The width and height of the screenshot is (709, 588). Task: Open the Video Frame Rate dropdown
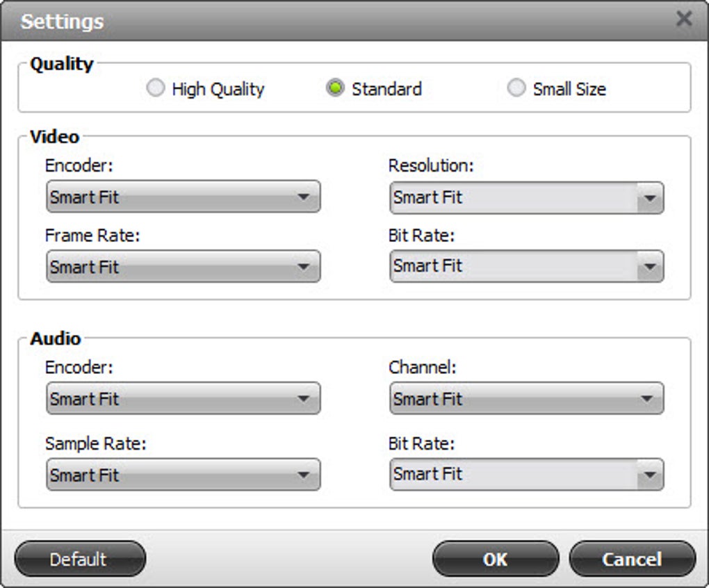pos(183,267)
